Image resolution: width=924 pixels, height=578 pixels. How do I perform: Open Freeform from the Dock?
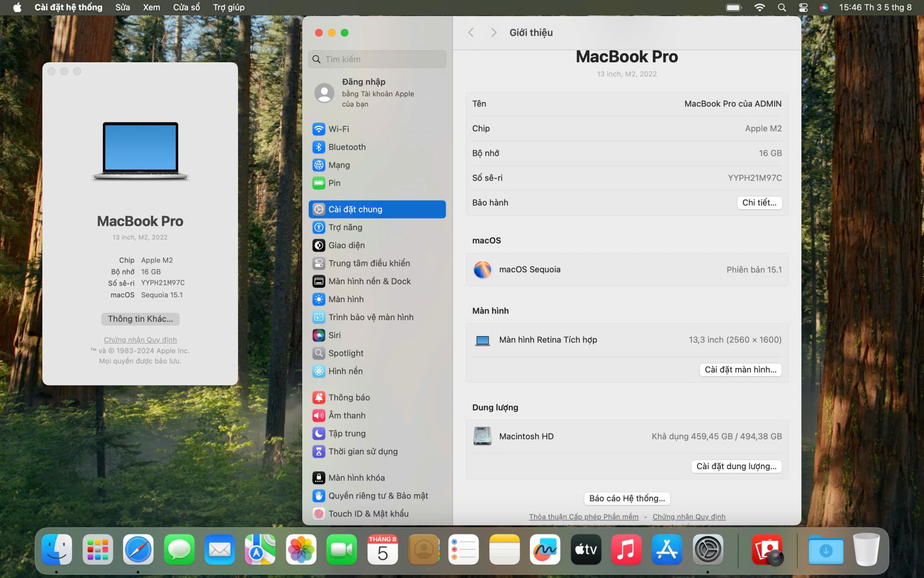[x=545, y=550]
